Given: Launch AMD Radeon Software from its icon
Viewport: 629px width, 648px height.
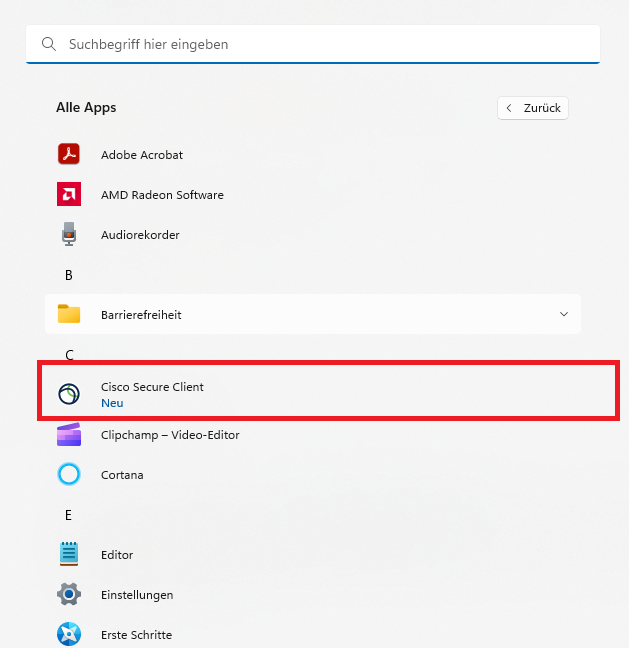Looking at the screenshot, I should [x=69, y=195].
